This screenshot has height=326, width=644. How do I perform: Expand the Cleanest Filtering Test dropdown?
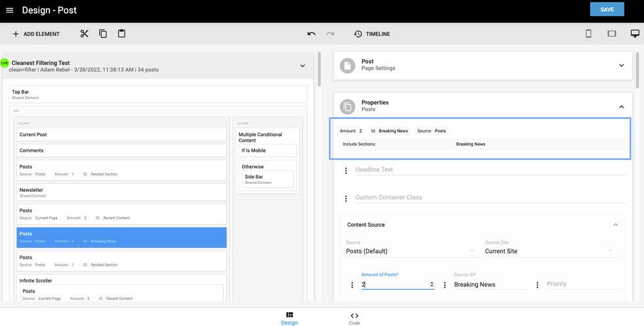pyautogui.click(x=302, y=66)
